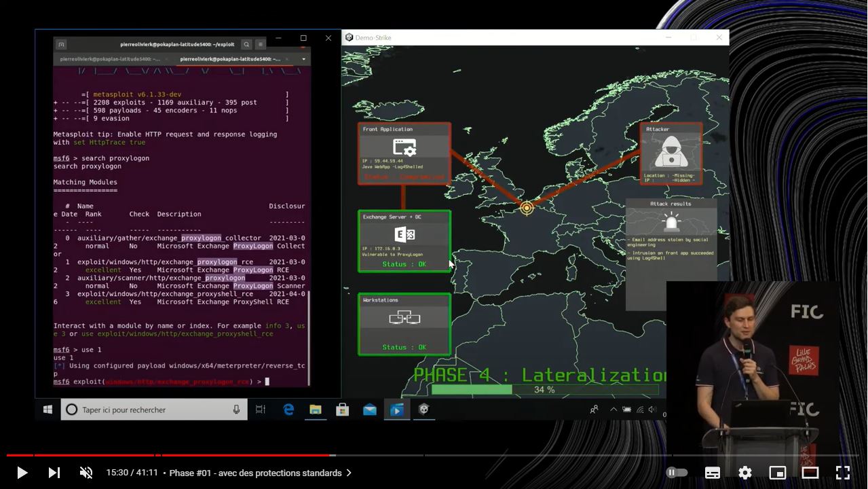This screenshot has height=489, width=868.
Task: Select the second active terminal tab
Action: [x=229, y=59]
